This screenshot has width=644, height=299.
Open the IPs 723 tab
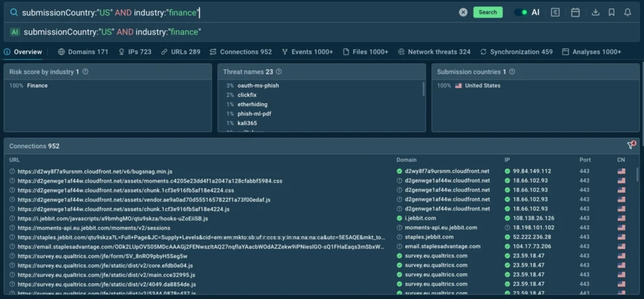coord(135,52)
